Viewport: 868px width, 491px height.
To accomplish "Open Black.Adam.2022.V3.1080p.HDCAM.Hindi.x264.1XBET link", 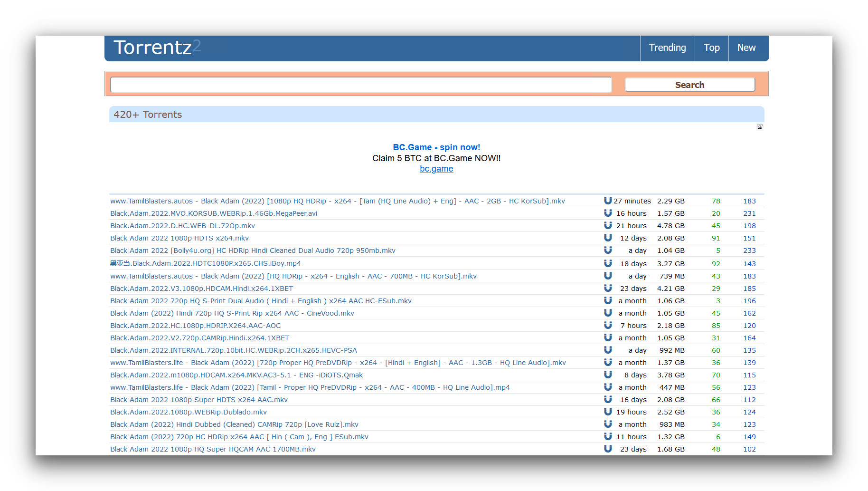I will coord(201,289).
